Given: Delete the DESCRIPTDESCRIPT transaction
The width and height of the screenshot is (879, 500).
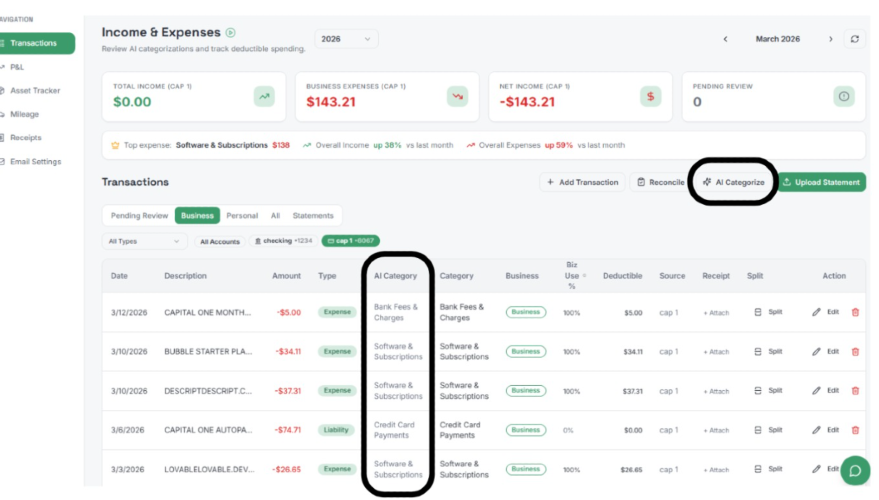Looking at the screenshot, I should click(855, 391).
